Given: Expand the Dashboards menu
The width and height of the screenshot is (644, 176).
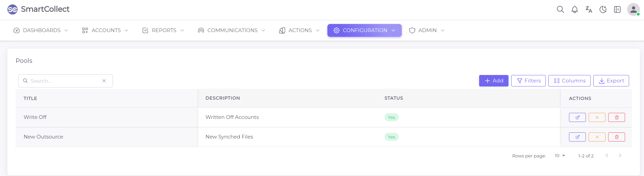Looking at the screenshot, I should pos(41,30).
